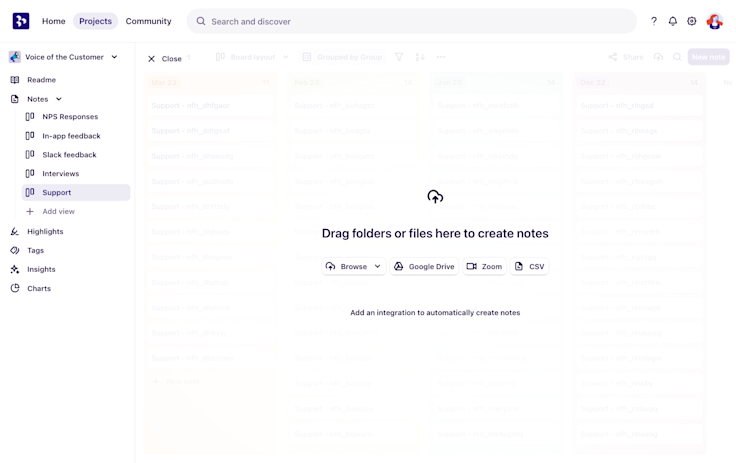Click the Insights sparkle icon
The height and width of the screenshot is (463, 736).
tap(15, 269)
